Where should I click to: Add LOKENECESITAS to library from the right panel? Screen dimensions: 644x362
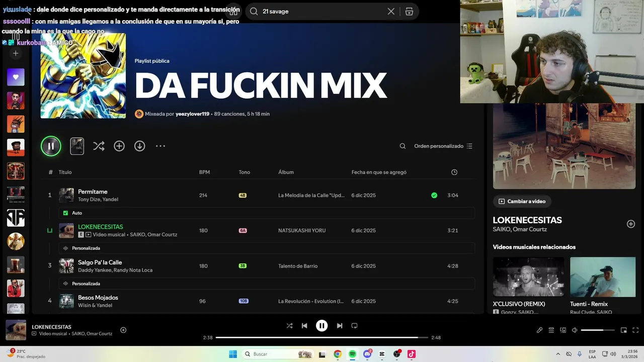pyautogui.click(x=631, y=224)
